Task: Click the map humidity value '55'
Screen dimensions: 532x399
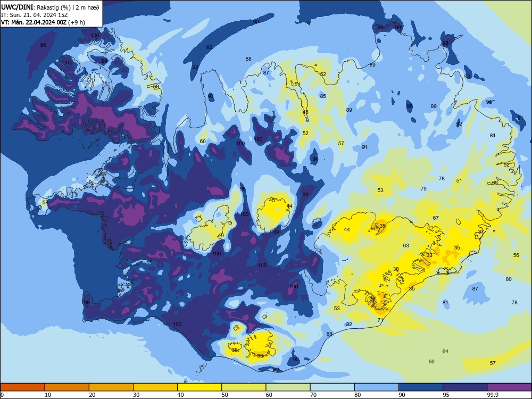Action: point(495,182)
